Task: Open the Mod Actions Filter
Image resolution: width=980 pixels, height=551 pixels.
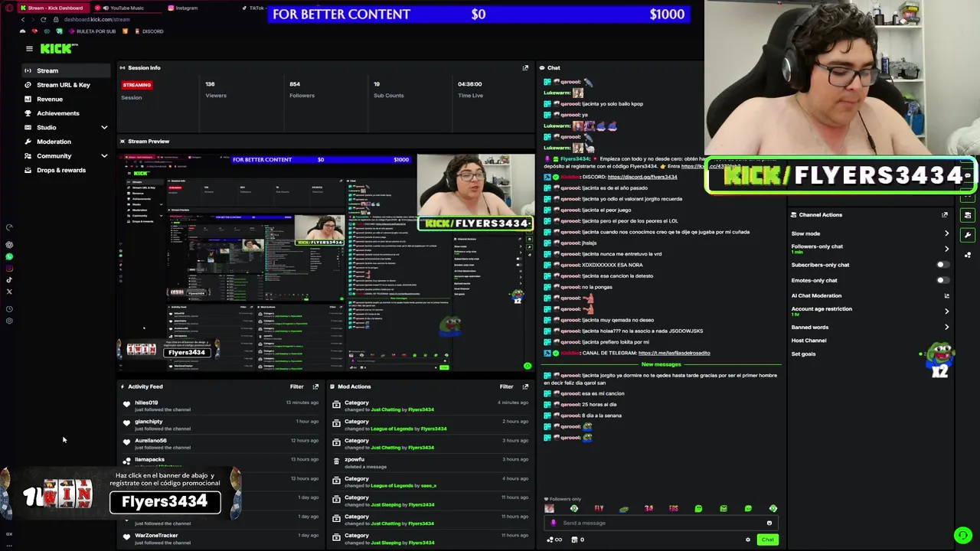Action: pyautogui.click(x=506, y=386)
